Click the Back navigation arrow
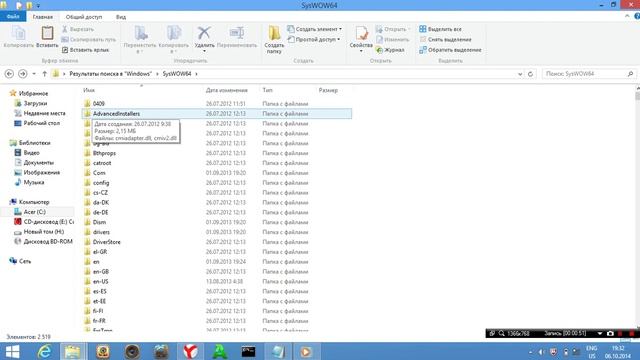This screenshot has height=360, width=640. 9,74
